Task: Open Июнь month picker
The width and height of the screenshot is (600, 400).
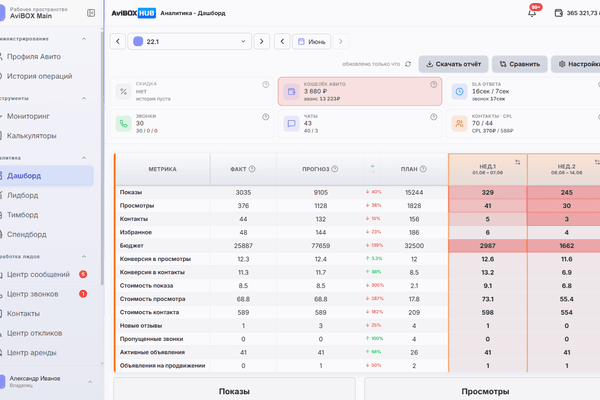Action: click(311, 41)
